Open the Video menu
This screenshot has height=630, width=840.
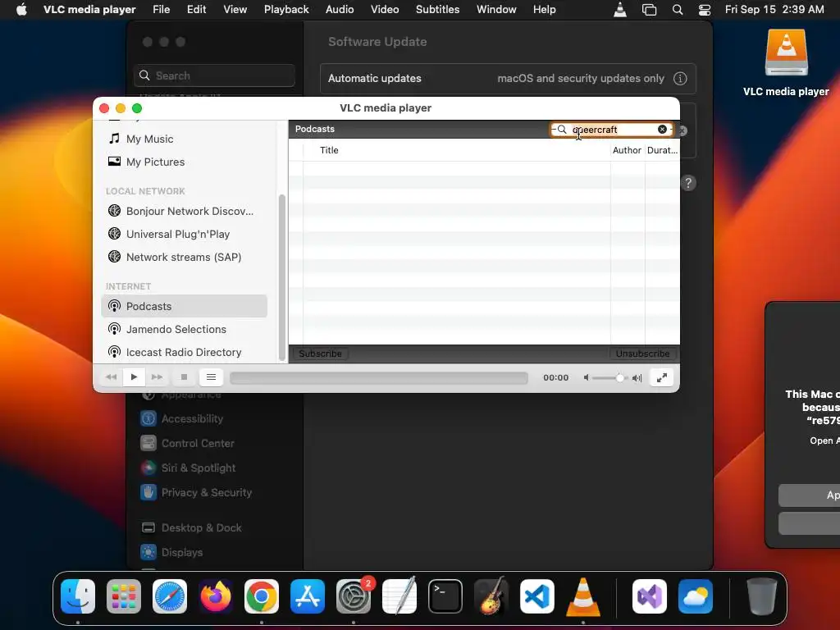point(385,9)
